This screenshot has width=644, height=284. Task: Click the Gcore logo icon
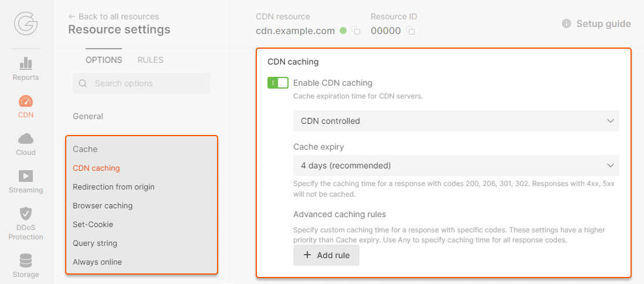click(26, 24)
